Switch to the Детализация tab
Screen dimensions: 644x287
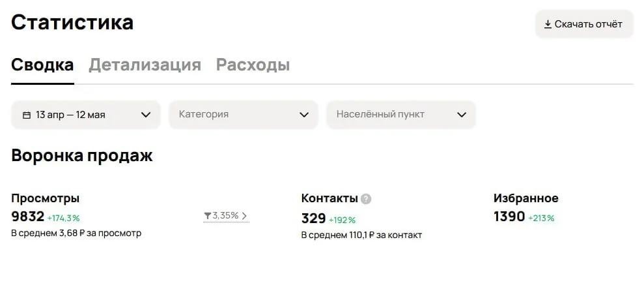pyautogui.click(x=145, y=65)
